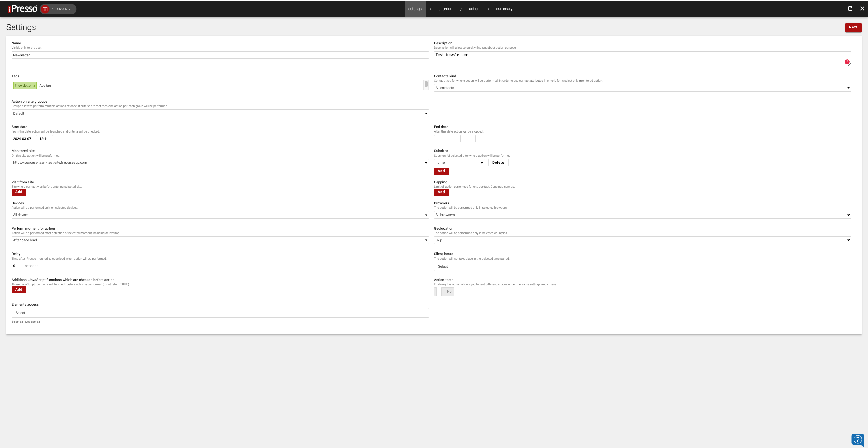This screenshot has height=448, width=868.
Task: Open the help question mark widget
Action: (x=857, y=440)
